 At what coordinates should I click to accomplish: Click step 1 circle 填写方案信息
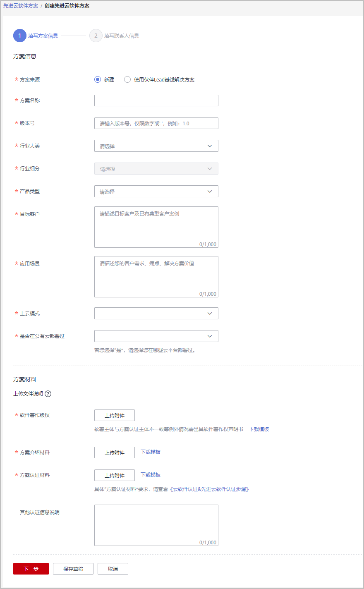[19, 36]
